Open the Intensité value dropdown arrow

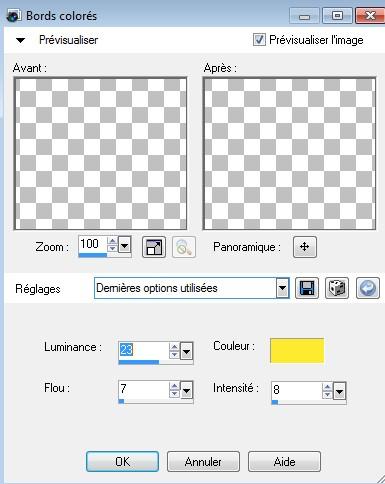pyautogui.click(x=339, y=391)
